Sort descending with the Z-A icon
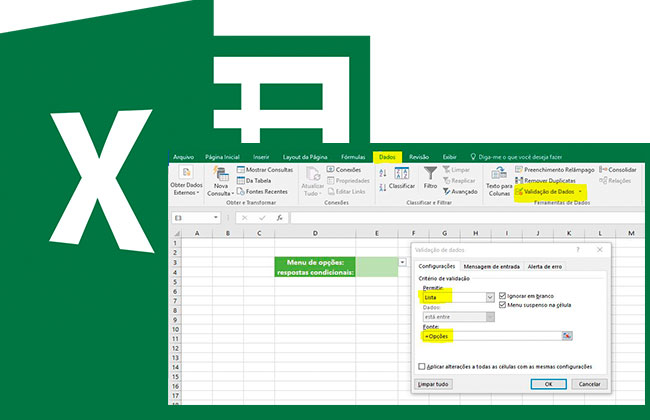 (x=383, y=187)
